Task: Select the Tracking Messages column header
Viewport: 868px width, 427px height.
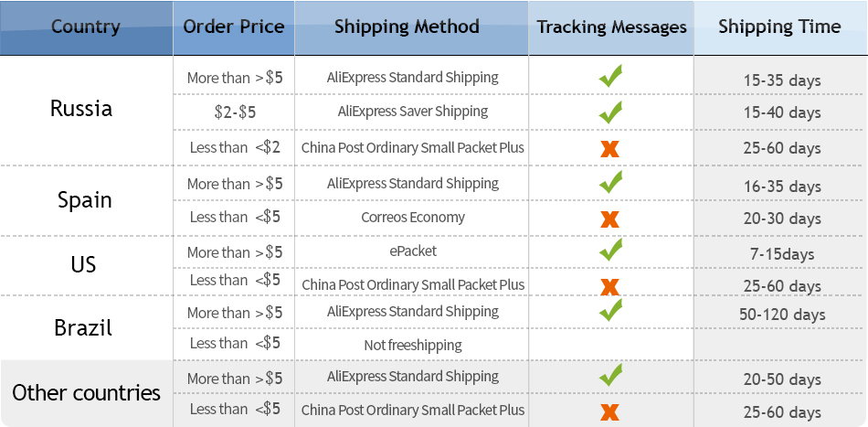Action: coord(611,27)
